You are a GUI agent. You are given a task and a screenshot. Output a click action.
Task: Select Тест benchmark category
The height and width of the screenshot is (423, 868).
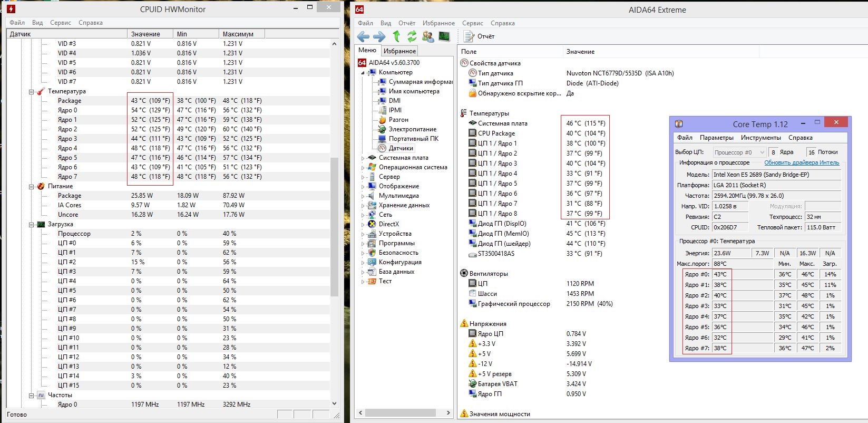tap(380, 281)
